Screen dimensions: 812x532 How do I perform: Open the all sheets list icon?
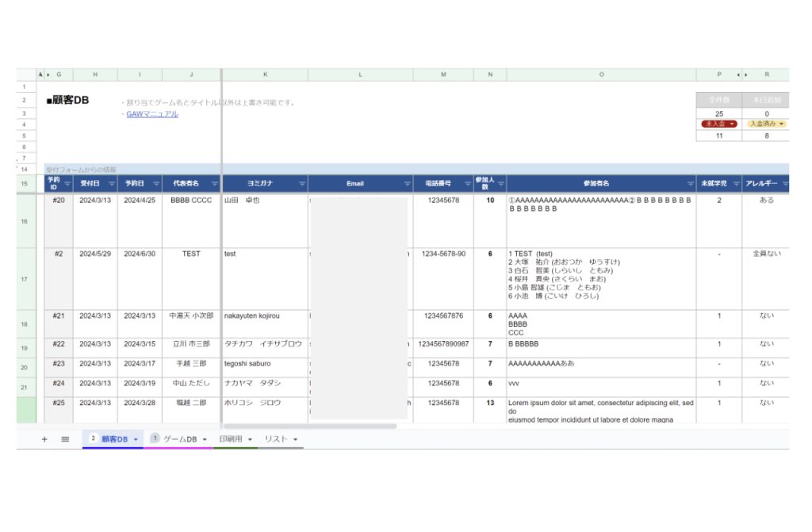pyautogui.click(x=65, y=439)
